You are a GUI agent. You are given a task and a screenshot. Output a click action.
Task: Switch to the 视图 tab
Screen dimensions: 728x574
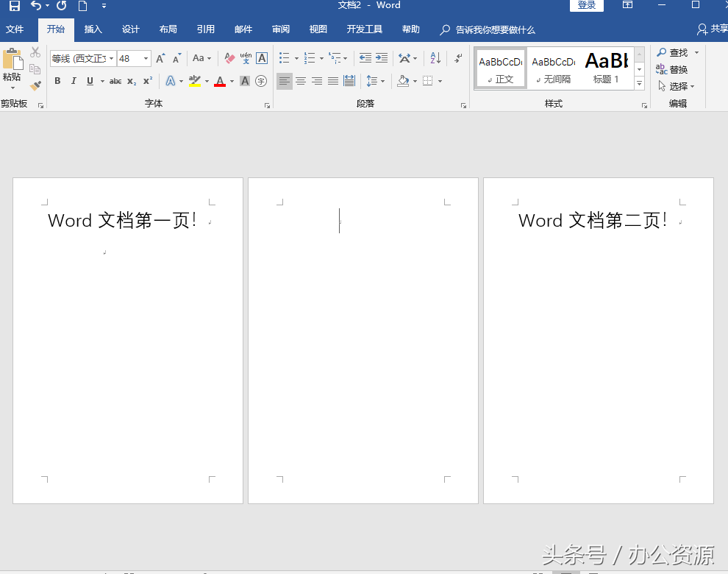click(x=318, y=29)
